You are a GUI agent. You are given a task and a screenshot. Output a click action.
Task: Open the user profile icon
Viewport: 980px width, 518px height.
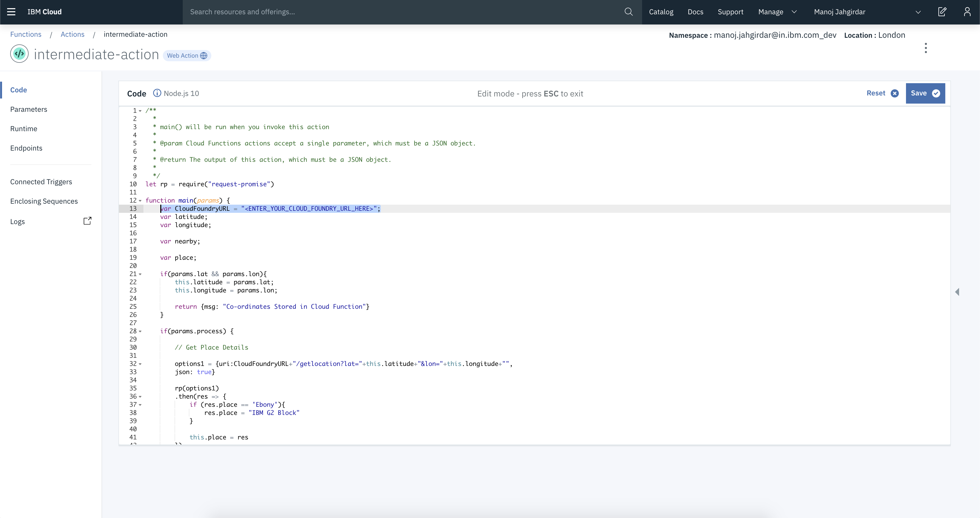[x=967, y=12]
